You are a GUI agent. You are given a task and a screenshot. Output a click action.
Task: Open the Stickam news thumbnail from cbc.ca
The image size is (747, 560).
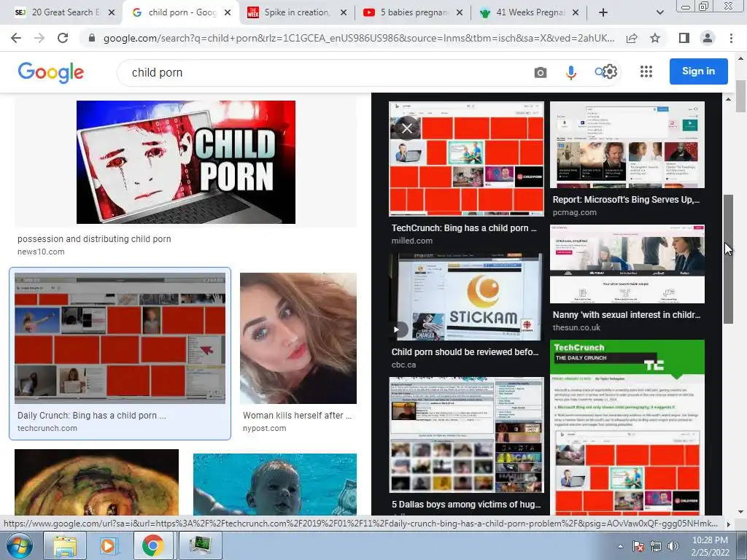tap(466, 297)
